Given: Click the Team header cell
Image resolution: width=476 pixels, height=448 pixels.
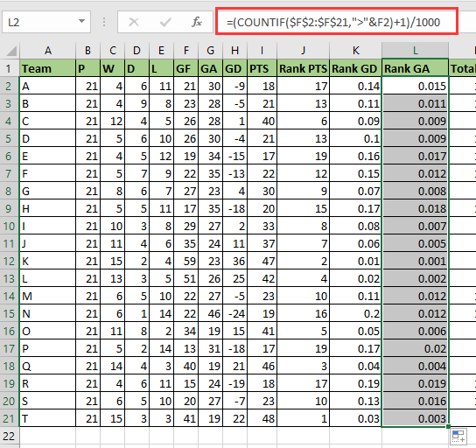Looking at the screenshot, I should (47, 68).
